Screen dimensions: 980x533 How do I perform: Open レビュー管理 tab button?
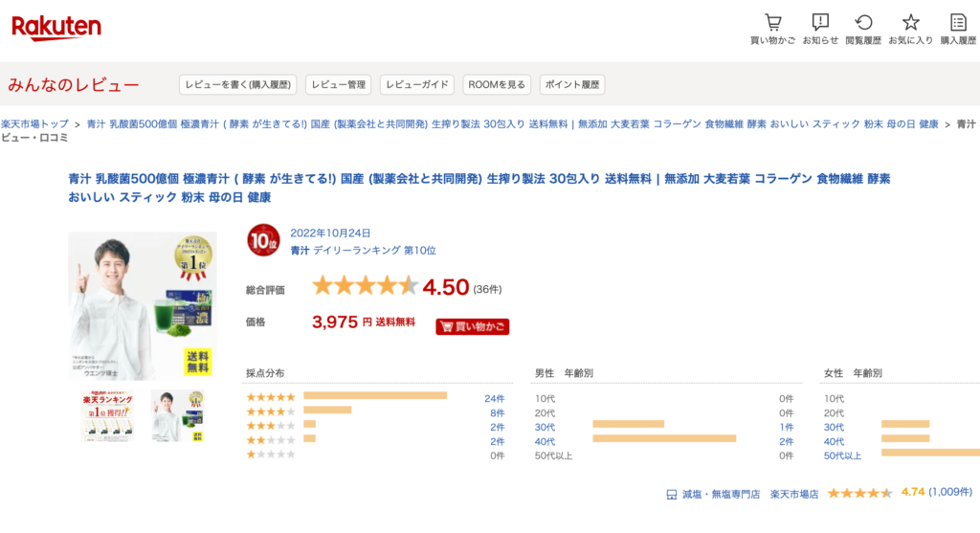(x=338, y=84)
